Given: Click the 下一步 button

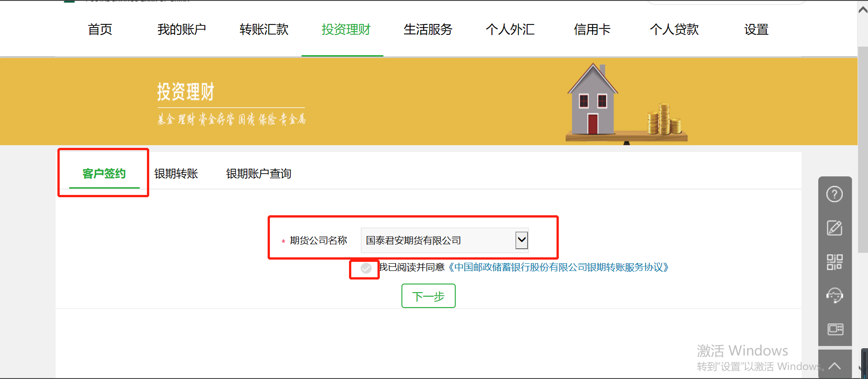Looking at the screenshot, I should click(429, 296).
